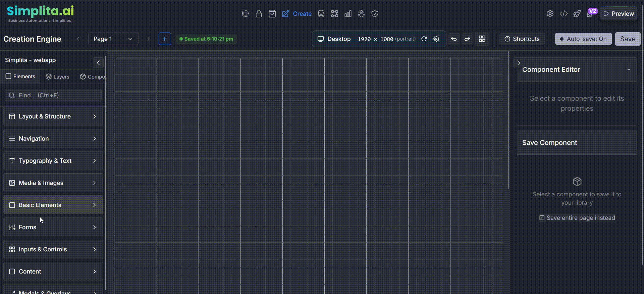Open the bar chart analytics icon
The image size is (644, 294).
point(348,14)
